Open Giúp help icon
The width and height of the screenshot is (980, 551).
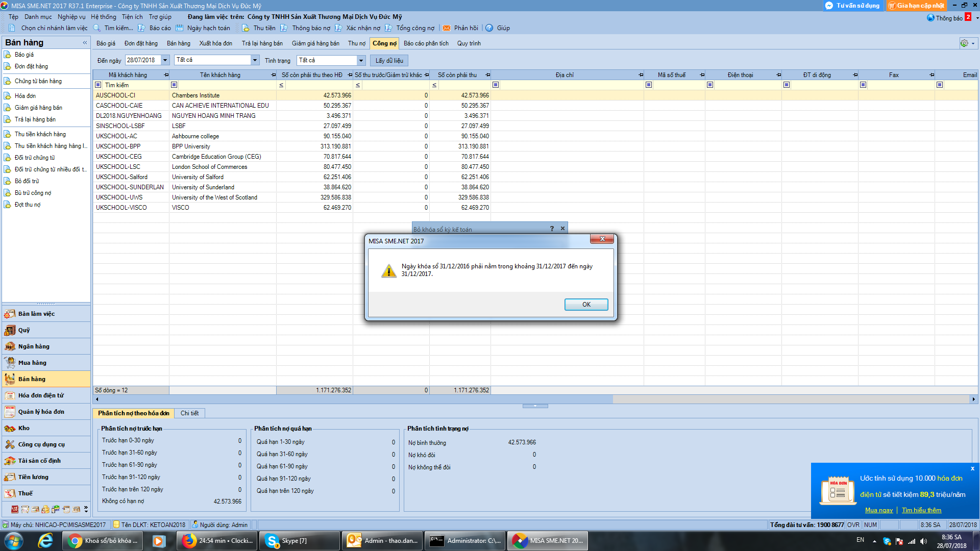489,28
